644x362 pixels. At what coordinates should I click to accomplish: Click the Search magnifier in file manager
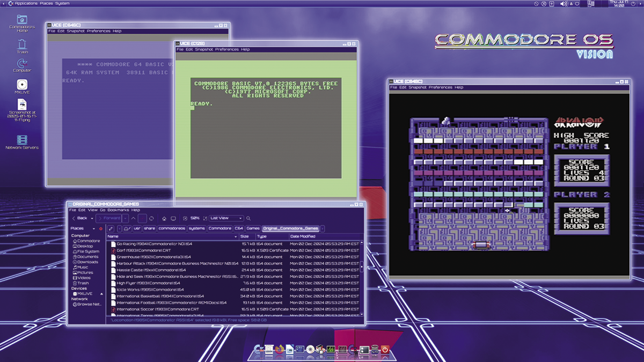coord(248,218)
